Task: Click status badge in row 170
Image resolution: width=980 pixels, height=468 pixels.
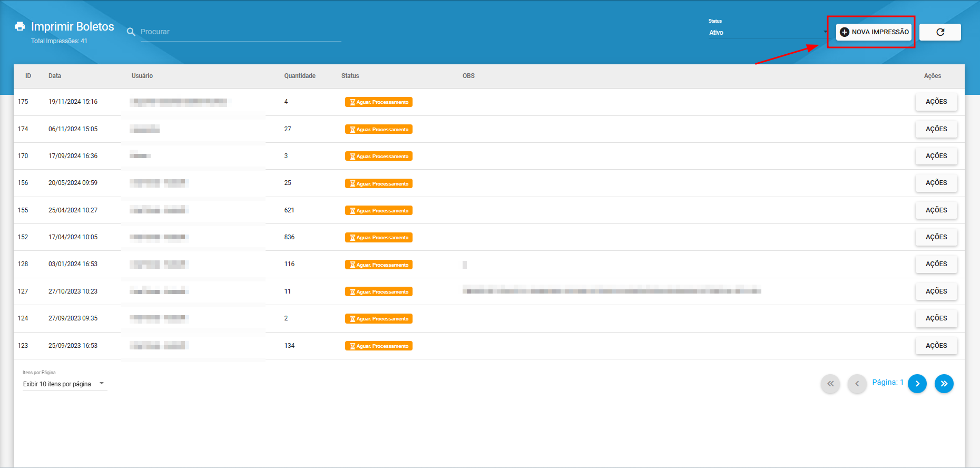Action: coord(379,157)
